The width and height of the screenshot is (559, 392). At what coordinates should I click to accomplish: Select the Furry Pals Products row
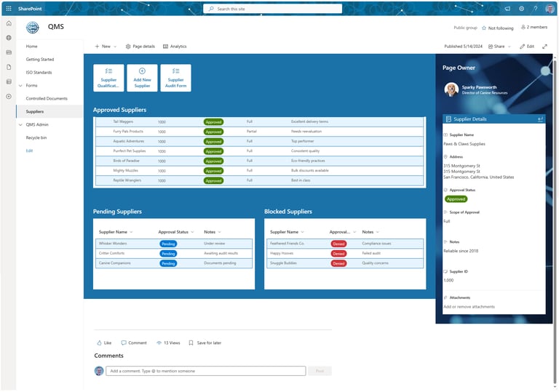260,132
